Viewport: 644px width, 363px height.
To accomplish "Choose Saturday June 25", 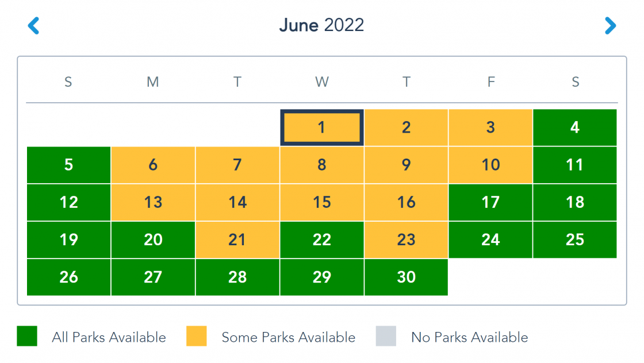I will [x=575, y=240].
